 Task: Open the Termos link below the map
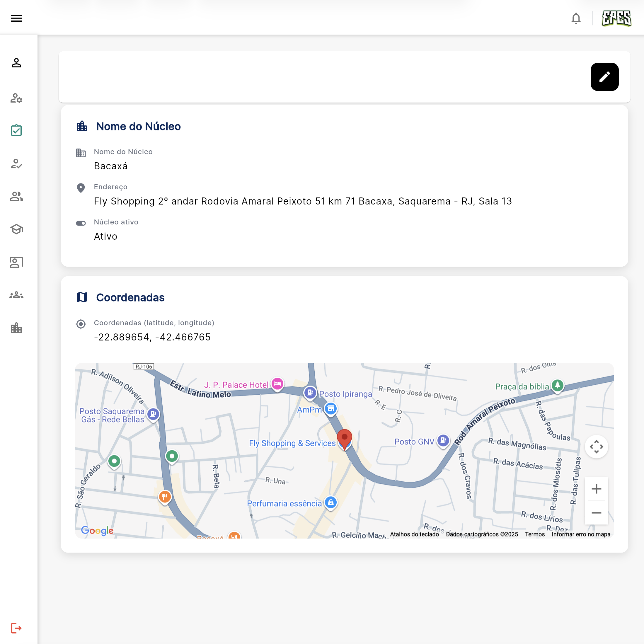click(534, 534)
